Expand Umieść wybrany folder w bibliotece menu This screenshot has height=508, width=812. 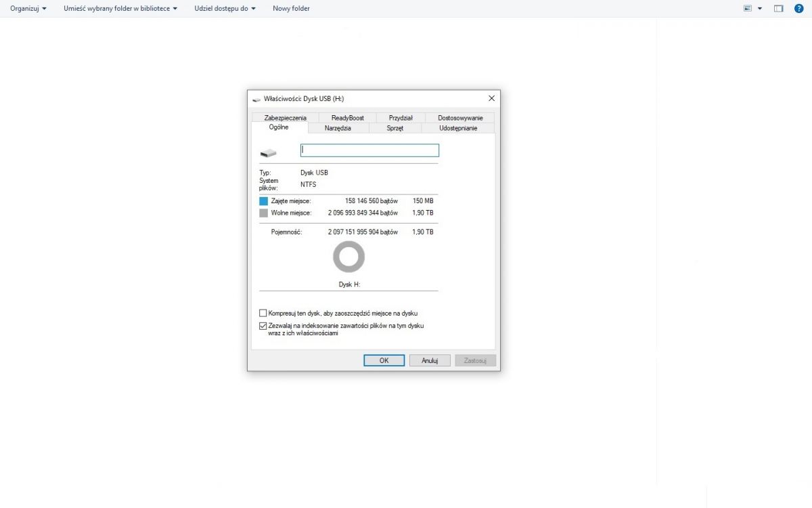click(x=120, y=9)
